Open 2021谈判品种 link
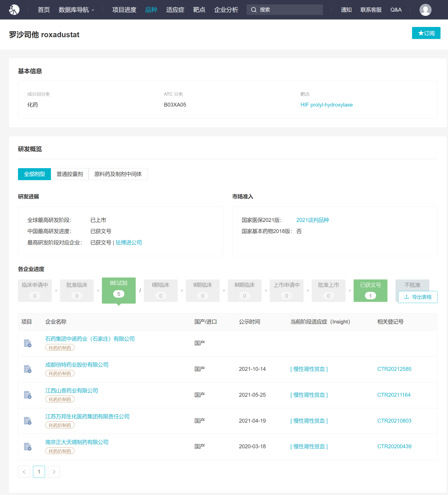Viewport: 448px width, 495px height. click(312, 220)
